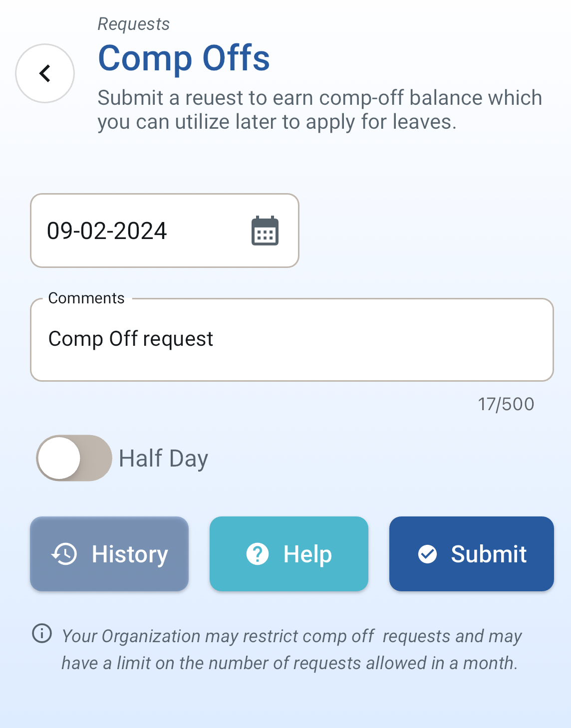Open comp off request History
The width and height of the screenshot is (571, 728).
(x=109, y=554)
